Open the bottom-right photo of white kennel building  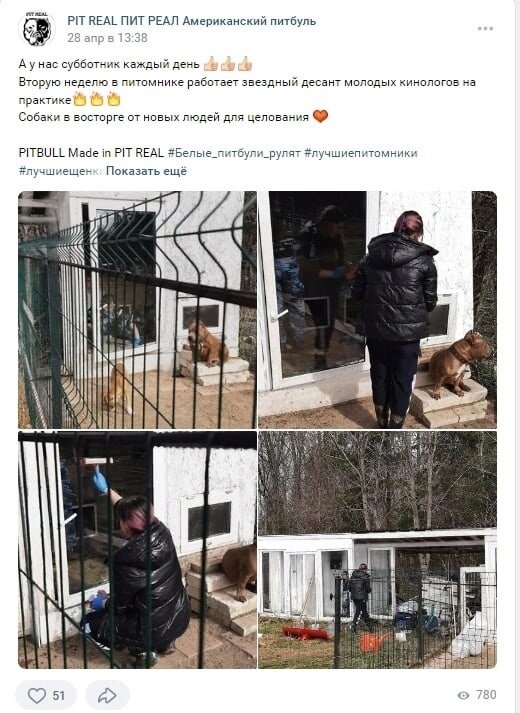(x=377, y=550)
